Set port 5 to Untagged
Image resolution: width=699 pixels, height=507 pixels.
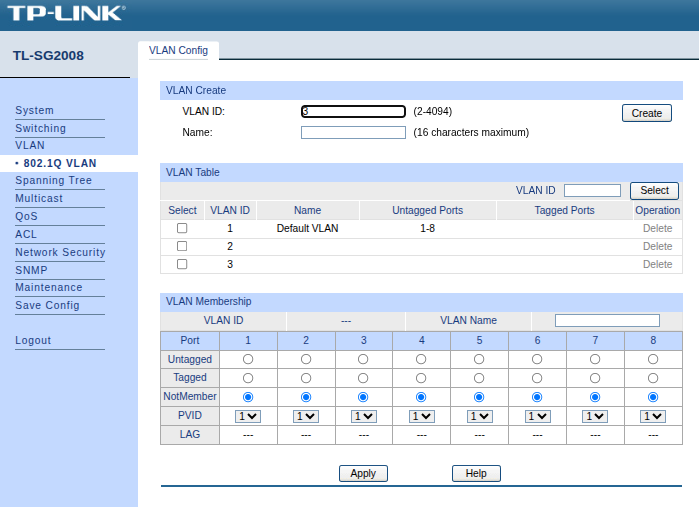click(x=479, y=359)
